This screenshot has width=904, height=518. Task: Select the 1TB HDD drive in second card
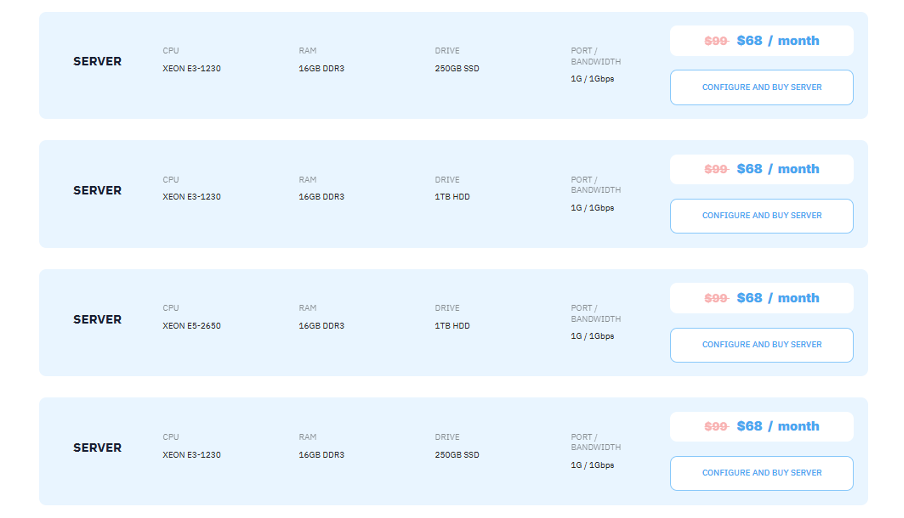pyautogui.click(x=452, y=197)
